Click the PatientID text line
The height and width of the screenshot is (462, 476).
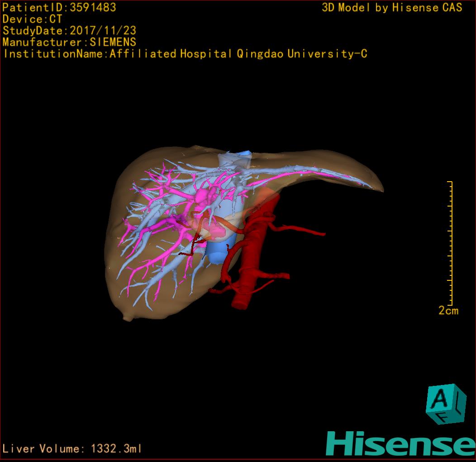point(59,7)
